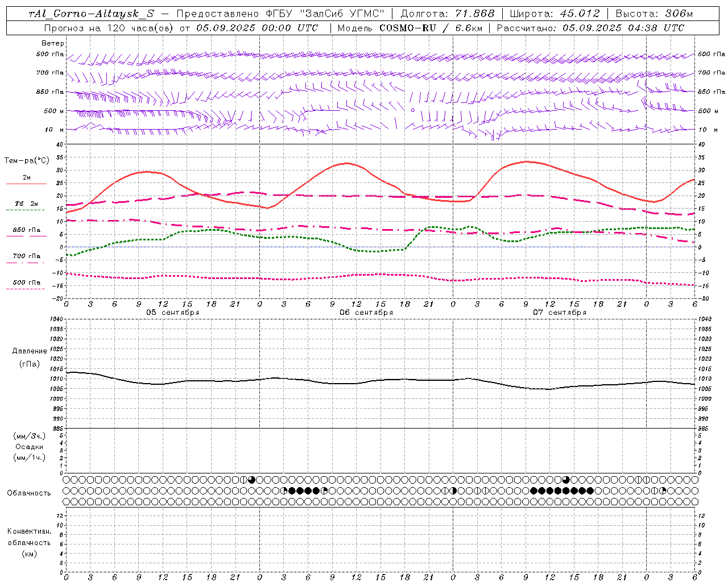
Task: Click the Высота: 306м value
Action: tap(654, 14)
